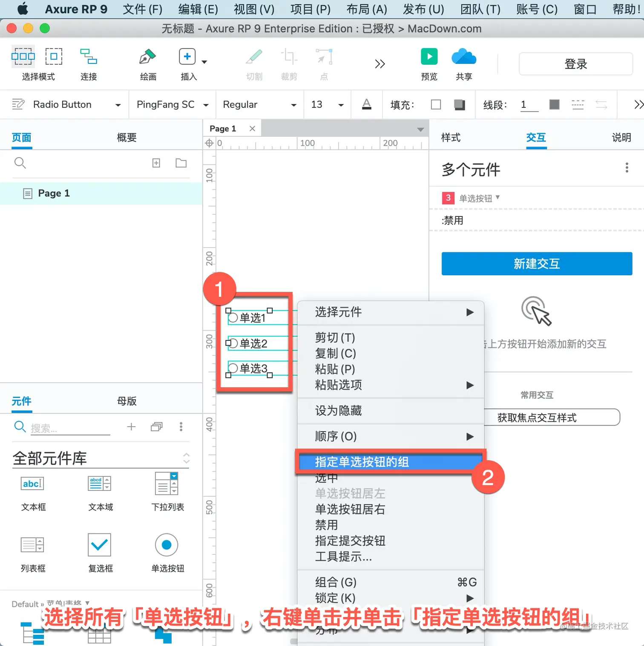Click the Share (共享) cloud icon
Screen dimensions: 644x646
click(464, 57)
